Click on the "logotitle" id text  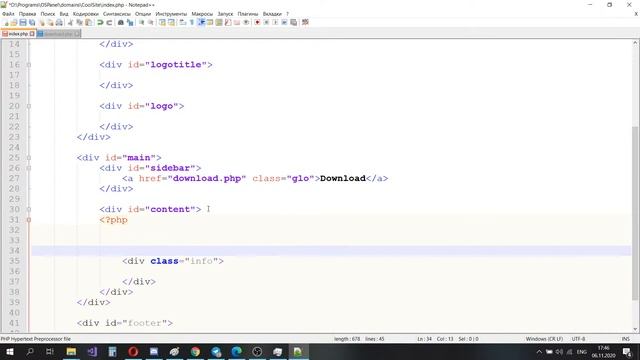pyautogui.click(x=176, y=65)
